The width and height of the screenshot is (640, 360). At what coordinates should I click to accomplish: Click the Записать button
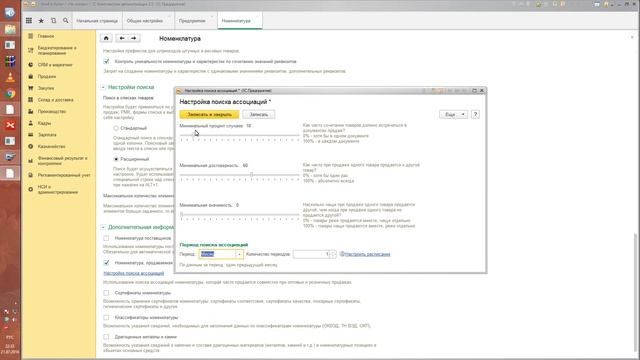coord(259,115)
